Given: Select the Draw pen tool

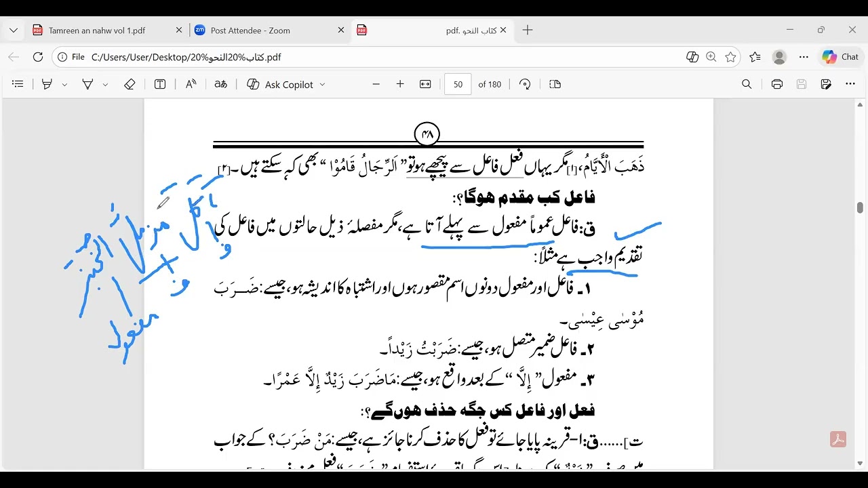Looking at the screenshot, I should click(x=87, y=84).
